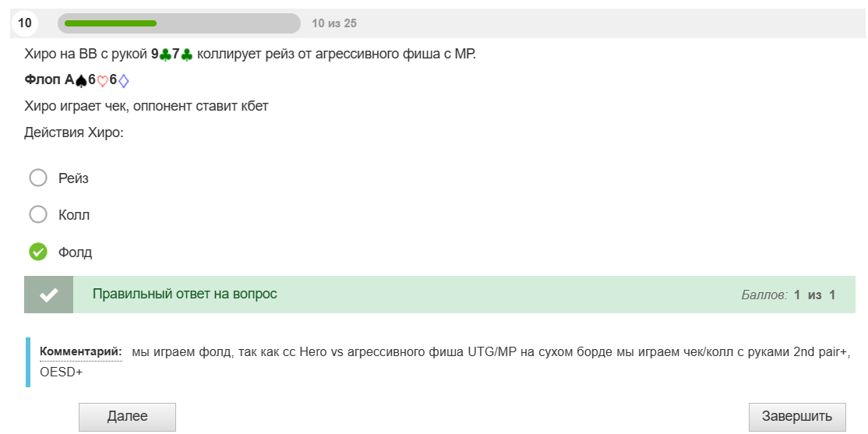
Task: Click the blue diamond suit icon
Action: click(x=123, y=81)
